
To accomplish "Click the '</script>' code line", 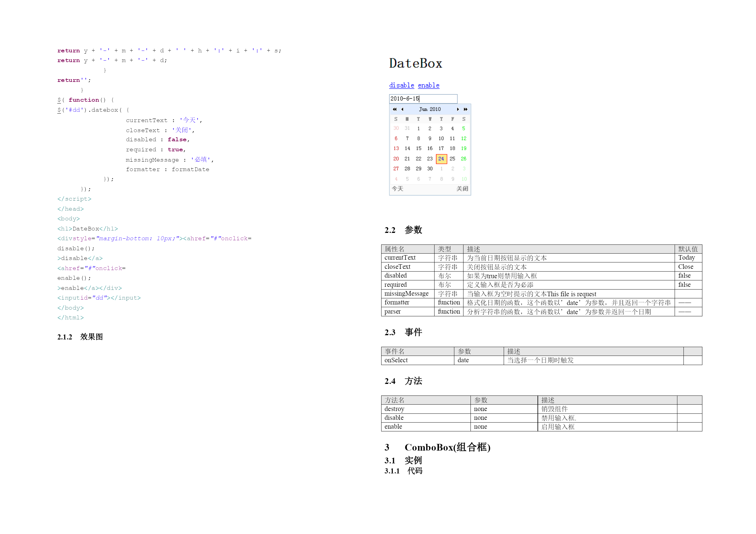I will pyautogui.click(x=74, y=199).
